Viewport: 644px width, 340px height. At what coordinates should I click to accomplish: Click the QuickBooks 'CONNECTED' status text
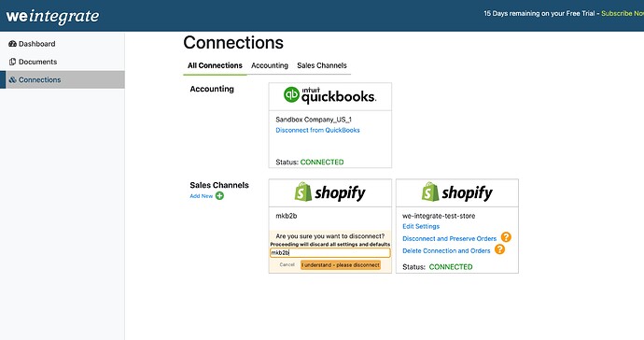tap(322, 162)
